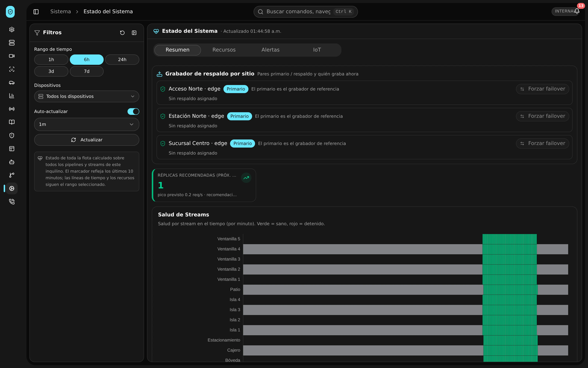Switch to the Alertas tab
Viewport: 588px width, 368px height.
point(270,50)
